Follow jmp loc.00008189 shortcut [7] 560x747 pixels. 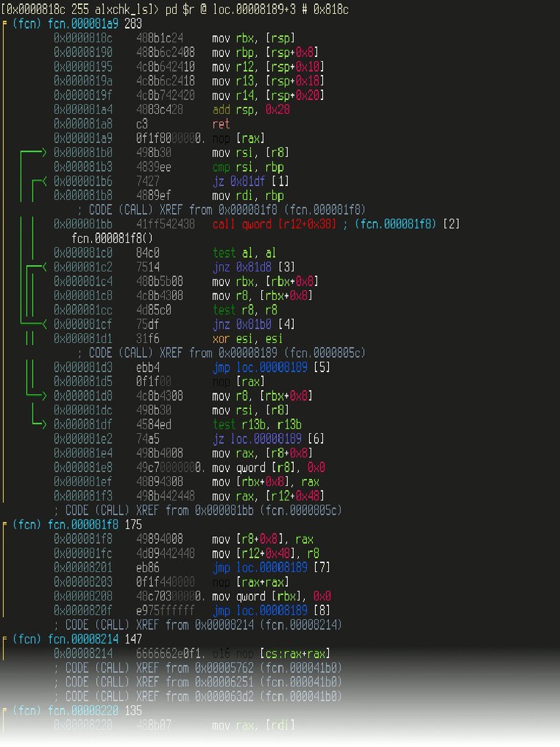tap(269, 568)
